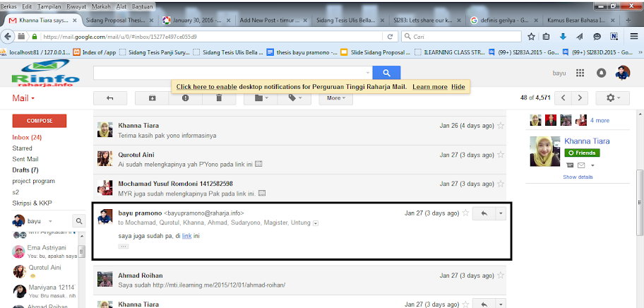Expand trimmed content dots in bayu's message

click(x=123, y=247)
